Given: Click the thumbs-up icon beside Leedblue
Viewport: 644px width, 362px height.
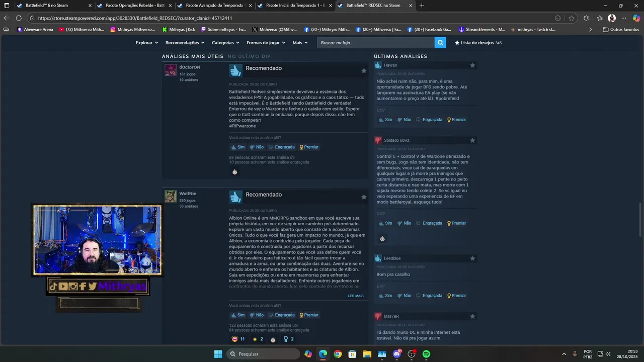Looking at the screenshot, I should pos(378,258).
